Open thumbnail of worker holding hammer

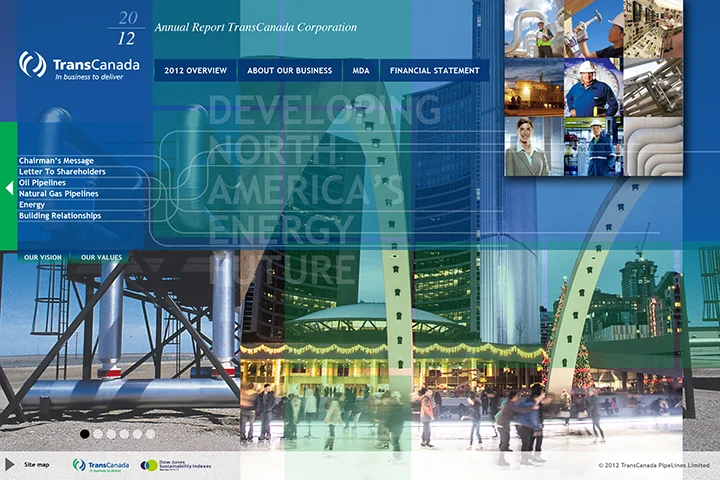(x=594, y=28)
